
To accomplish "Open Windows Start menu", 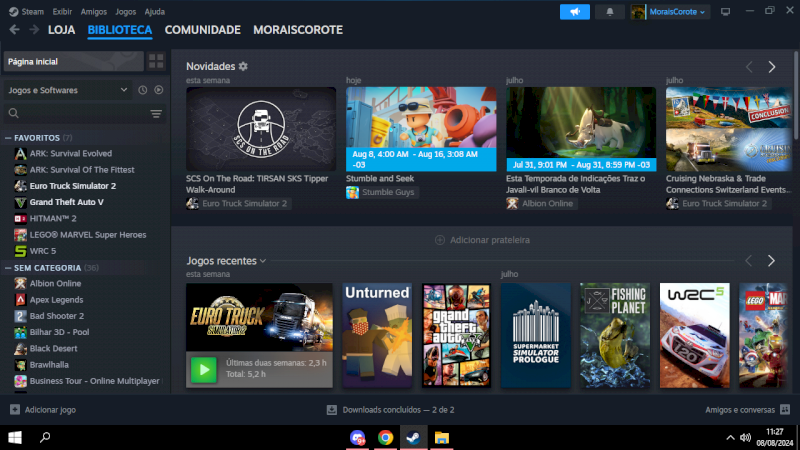I will point(15,437).
